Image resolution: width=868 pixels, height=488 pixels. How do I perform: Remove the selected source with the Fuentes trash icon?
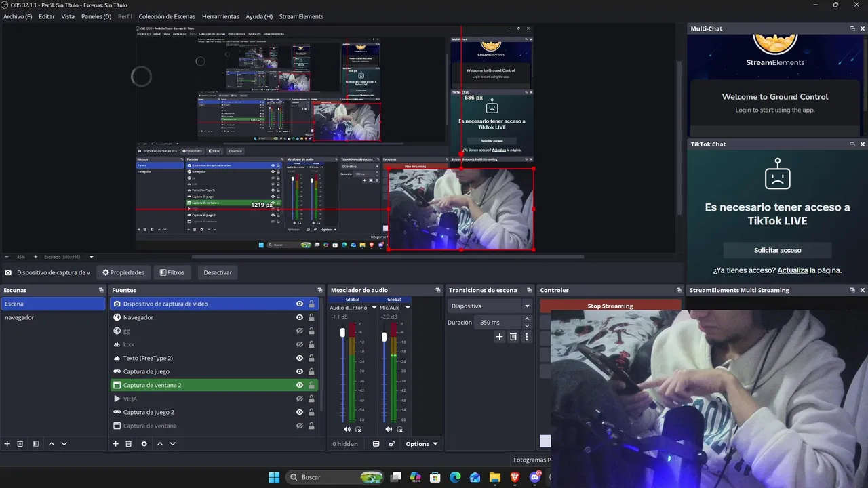click(128, 444)
